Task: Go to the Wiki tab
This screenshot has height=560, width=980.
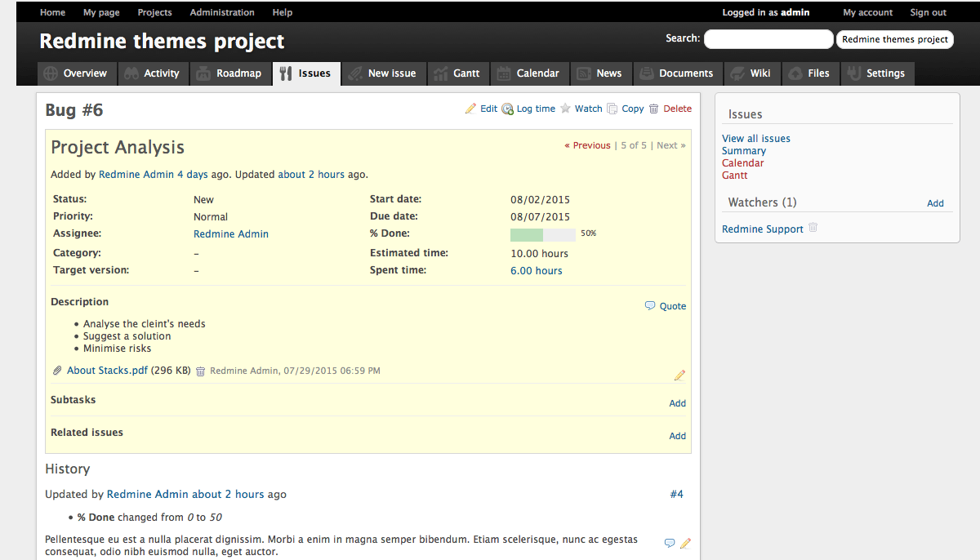Action: tap(751, 73)
